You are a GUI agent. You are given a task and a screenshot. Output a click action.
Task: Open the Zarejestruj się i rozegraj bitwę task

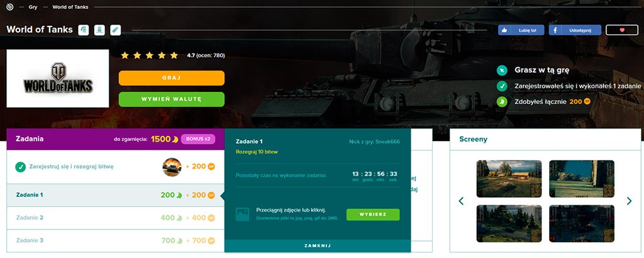coord(116,167)
